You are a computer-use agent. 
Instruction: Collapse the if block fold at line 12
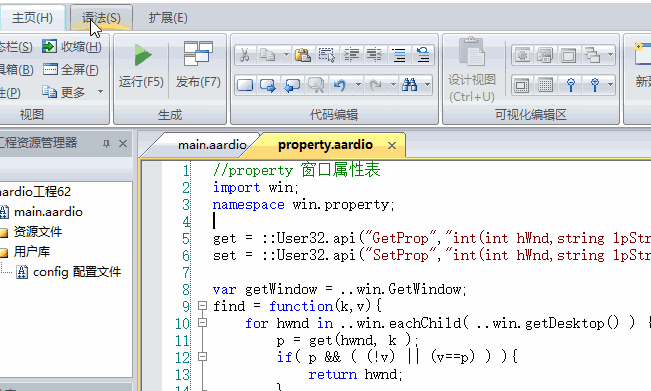[x=203, y=357]
